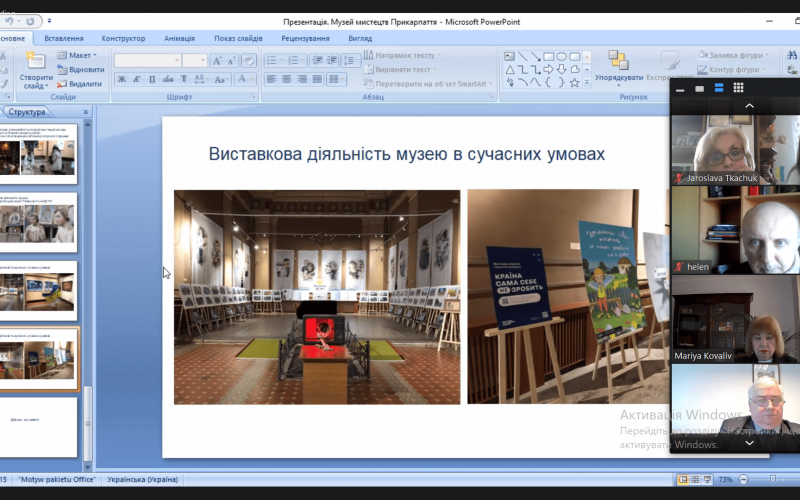Align text left
The width and height of the screenshot is (800, 500).
pos(272,79)
